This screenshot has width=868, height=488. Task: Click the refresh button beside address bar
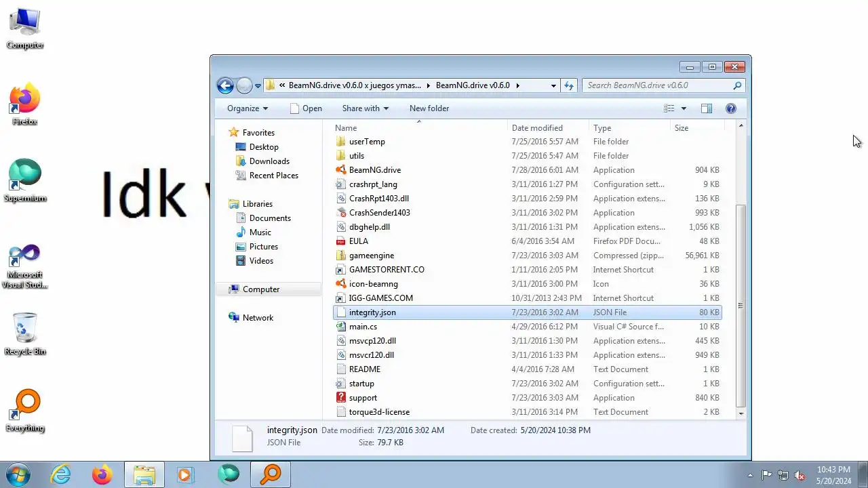pyautogui.click(x=569, y=85)
